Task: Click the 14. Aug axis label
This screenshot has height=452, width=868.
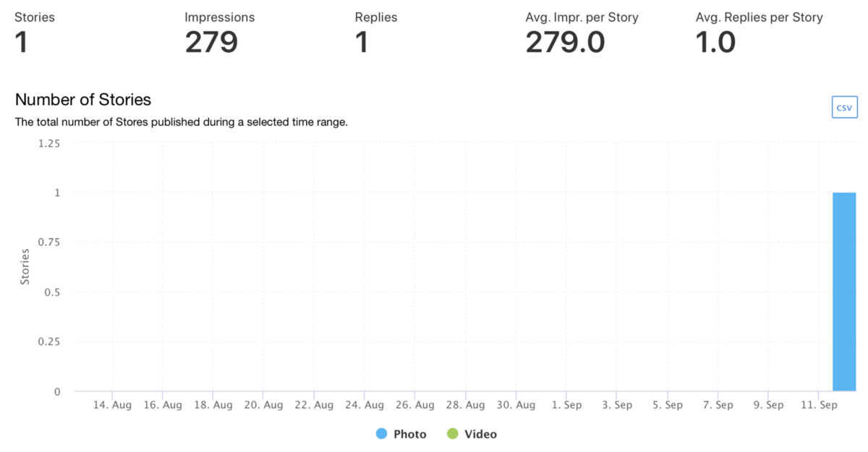Action: coord(112,405)
